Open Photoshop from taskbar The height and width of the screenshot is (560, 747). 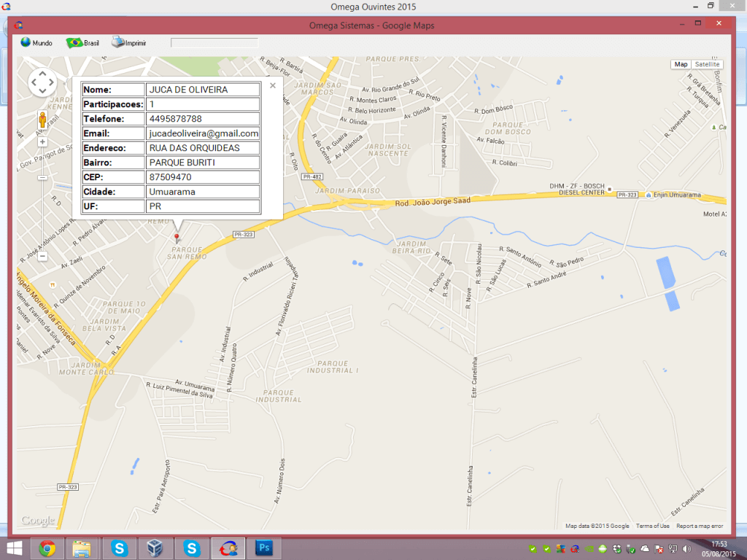tap(263, 548)
